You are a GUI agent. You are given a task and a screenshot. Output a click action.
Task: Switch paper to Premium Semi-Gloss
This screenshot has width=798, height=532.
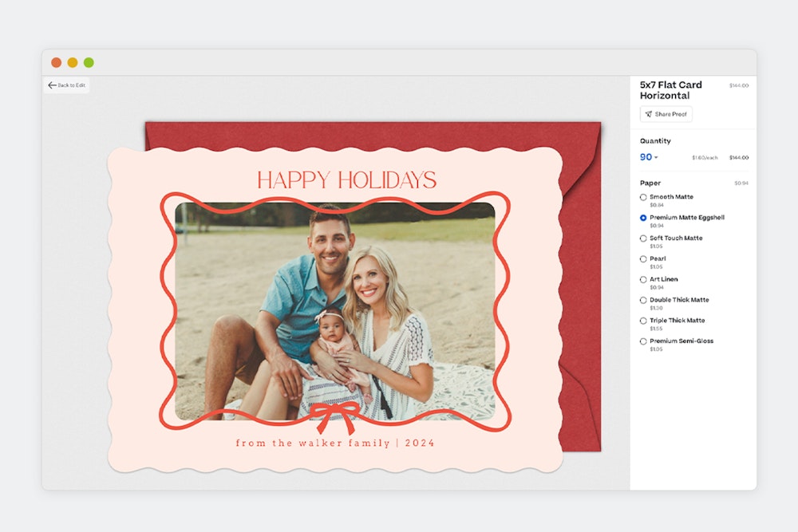[x=643, y=341]
